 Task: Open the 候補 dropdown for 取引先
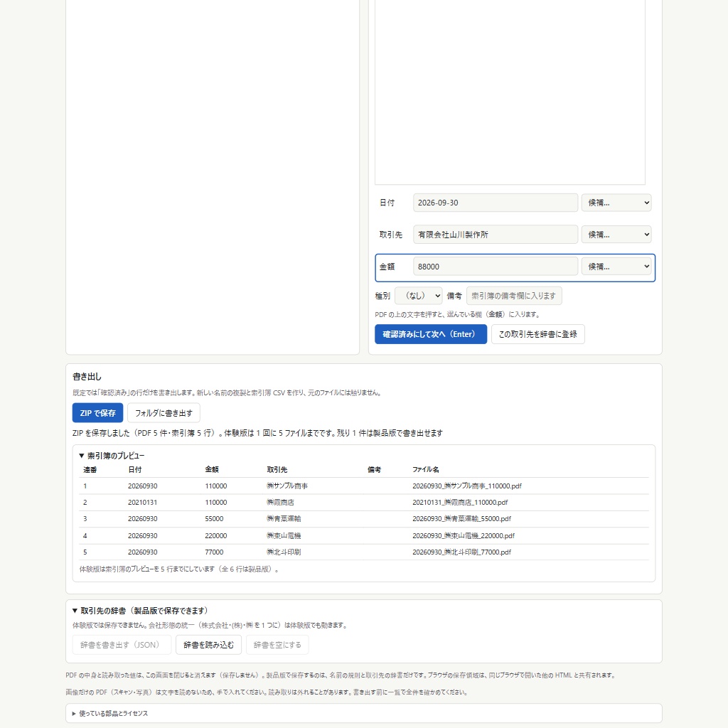(x=616, y=235)
